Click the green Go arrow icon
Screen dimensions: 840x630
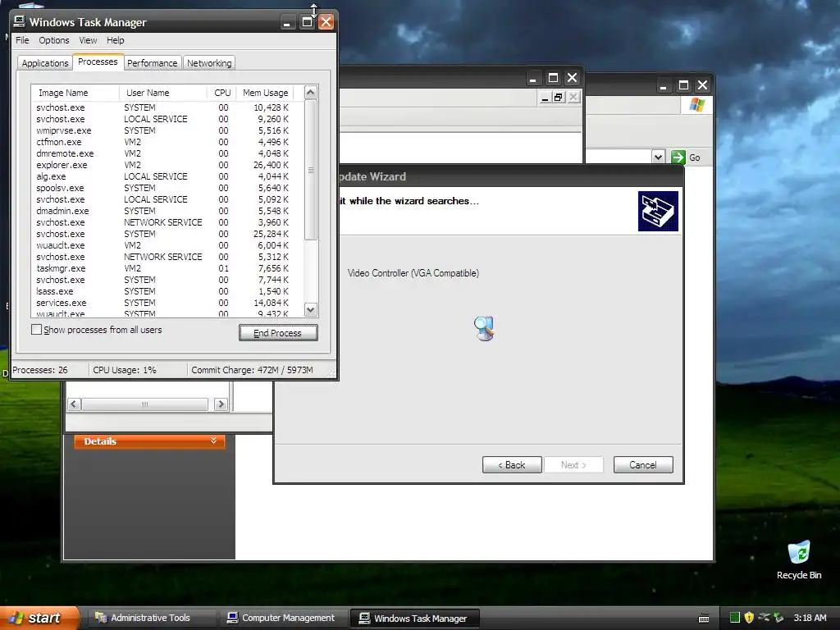coord(678,157)
